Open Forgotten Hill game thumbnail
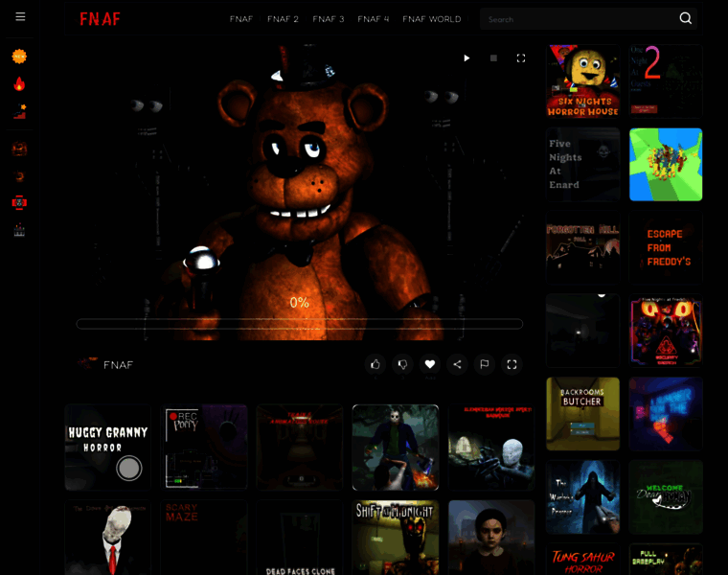728x575 pixels. pos(582,247)
